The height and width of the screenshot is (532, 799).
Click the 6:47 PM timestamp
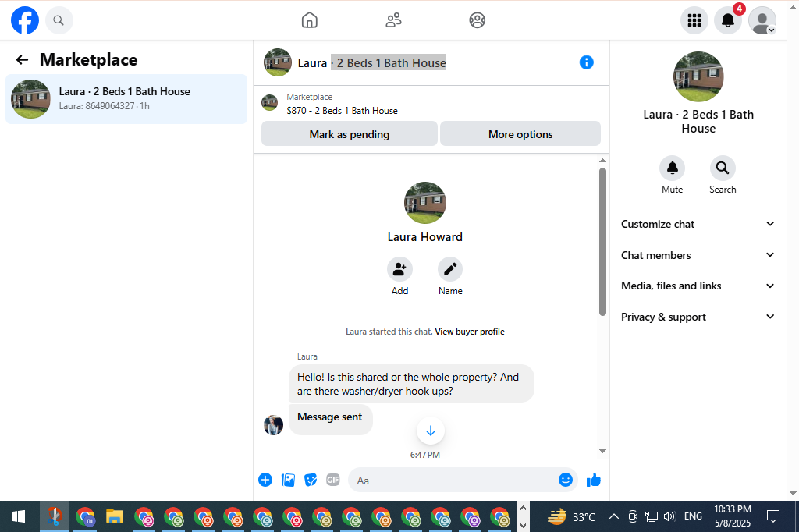[x=425, y=455]
